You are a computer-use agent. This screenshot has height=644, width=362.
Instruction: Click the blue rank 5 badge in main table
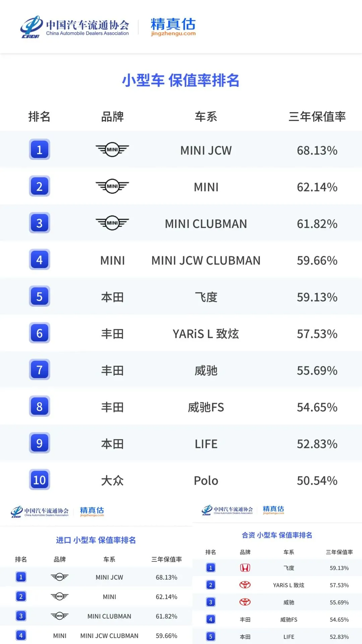(x=40, y=296)
